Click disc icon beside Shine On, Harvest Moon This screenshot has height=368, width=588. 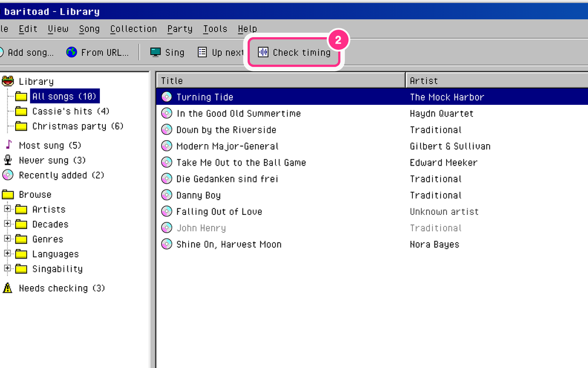166,244
